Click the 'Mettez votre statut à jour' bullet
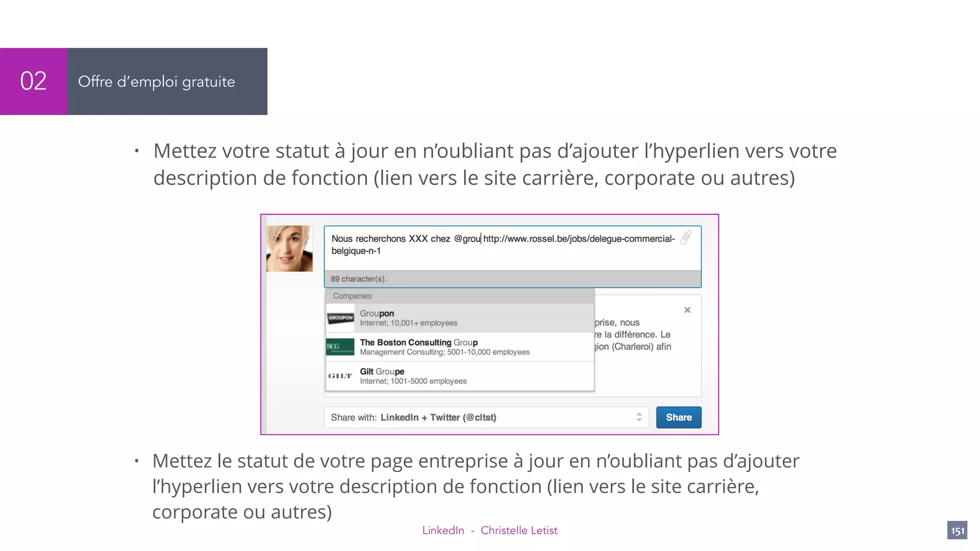Viewport: 980px width, 551px height. [x=495, y=164]
